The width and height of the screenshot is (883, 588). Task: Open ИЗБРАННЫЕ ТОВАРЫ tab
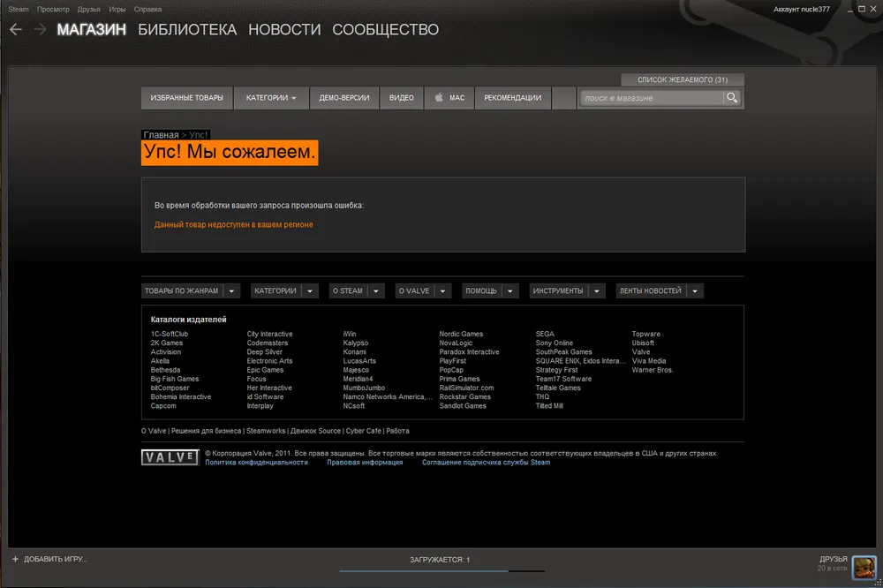click(x=186, y=97)
